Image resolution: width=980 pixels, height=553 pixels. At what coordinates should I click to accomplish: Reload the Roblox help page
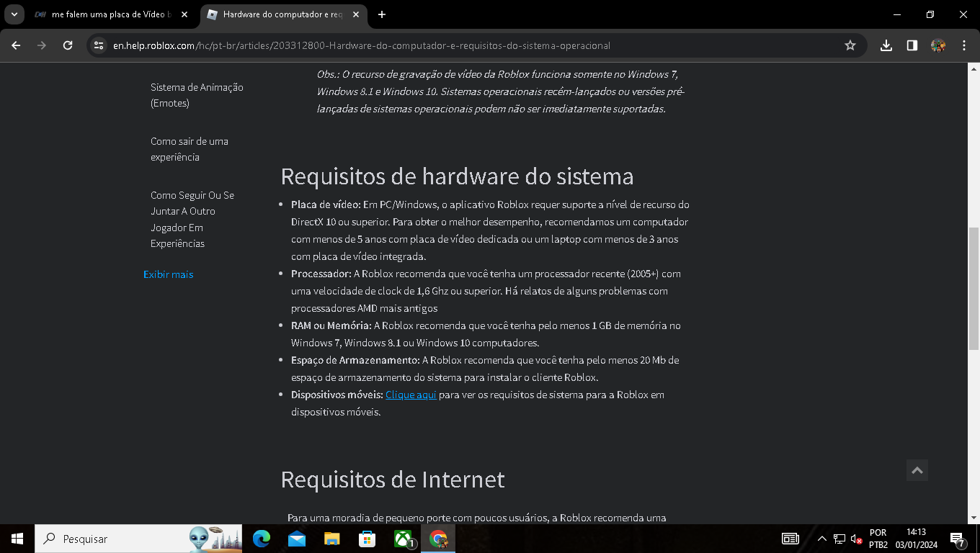(68, 45)
